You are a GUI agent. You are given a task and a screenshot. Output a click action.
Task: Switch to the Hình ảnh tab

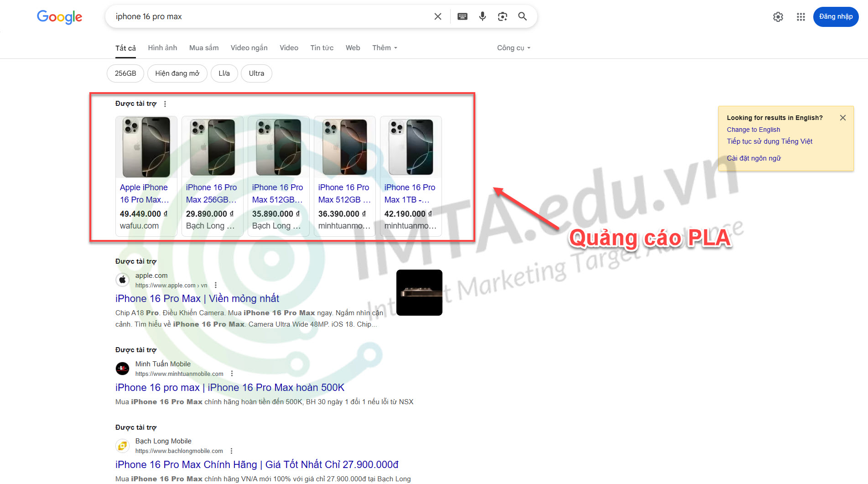point(162,48)
